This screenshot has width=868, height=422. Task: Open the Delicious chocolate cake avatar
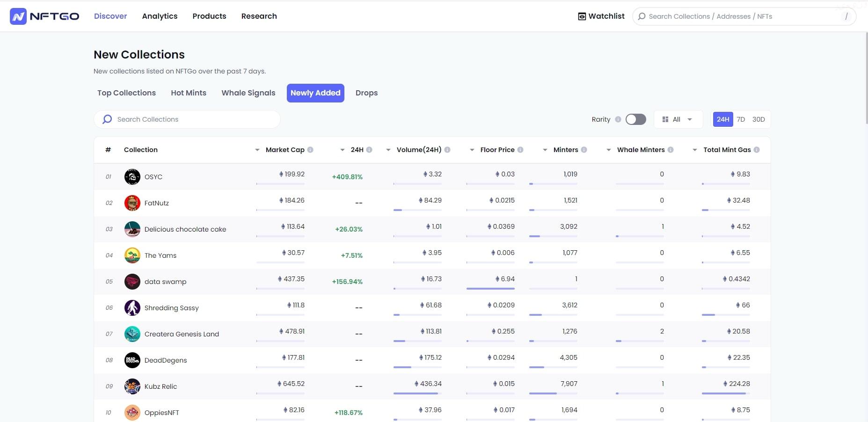[132, 229]
